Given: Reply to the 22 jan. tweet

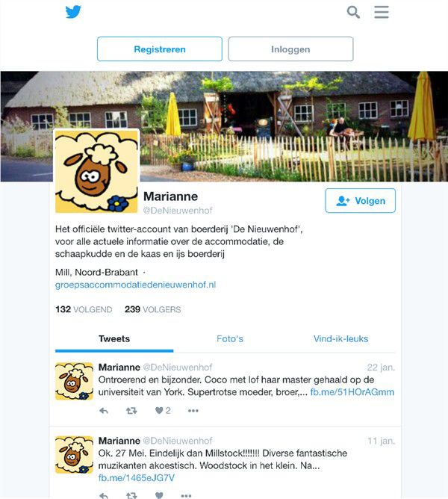Looking at the screenshot, I should pyautogui.click(x=104, y=411).
